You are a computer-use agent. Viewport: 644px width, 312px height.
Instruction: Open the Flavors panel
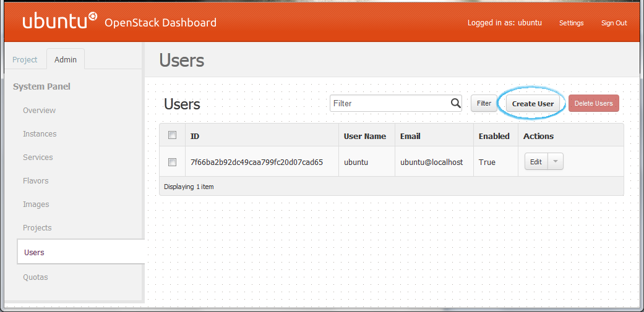pyautogui.click(x=36, y=180)
